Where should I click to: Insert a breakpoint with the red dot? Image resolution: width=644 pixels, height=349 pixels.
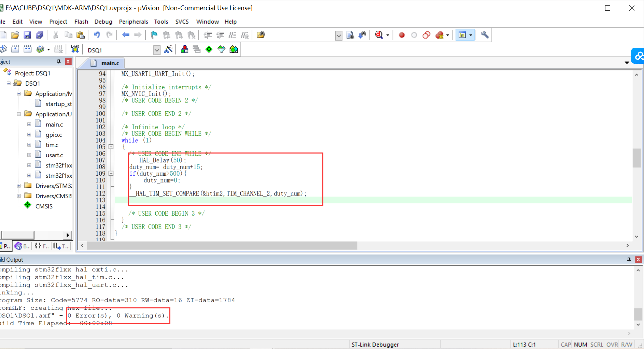point(402,35)
